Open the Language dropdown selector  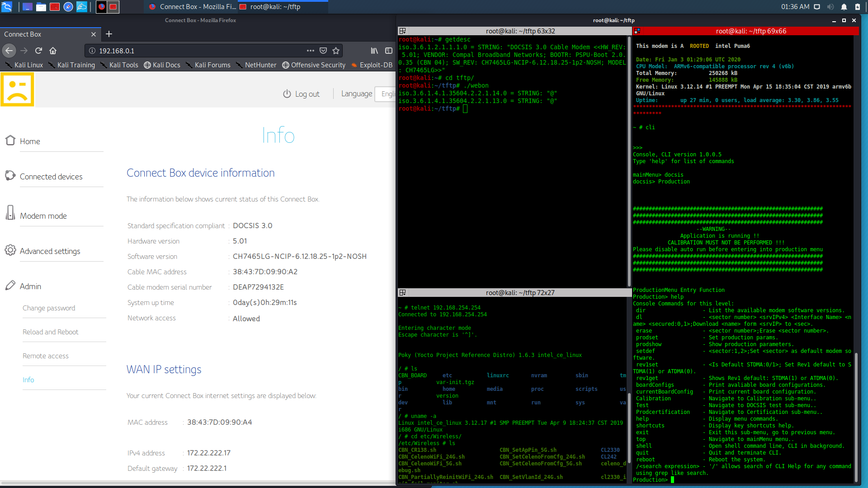[386, 94]
